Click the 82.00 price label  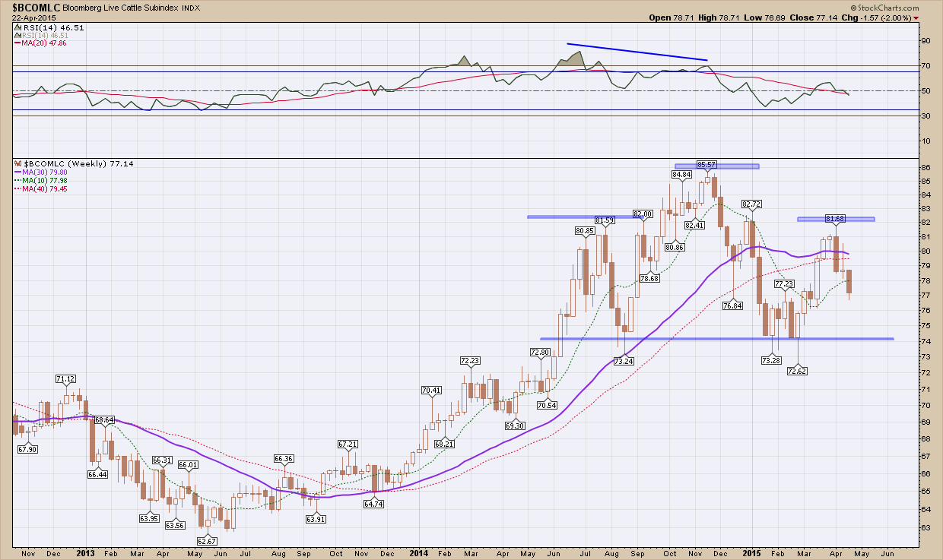click(x=643, y=214)
